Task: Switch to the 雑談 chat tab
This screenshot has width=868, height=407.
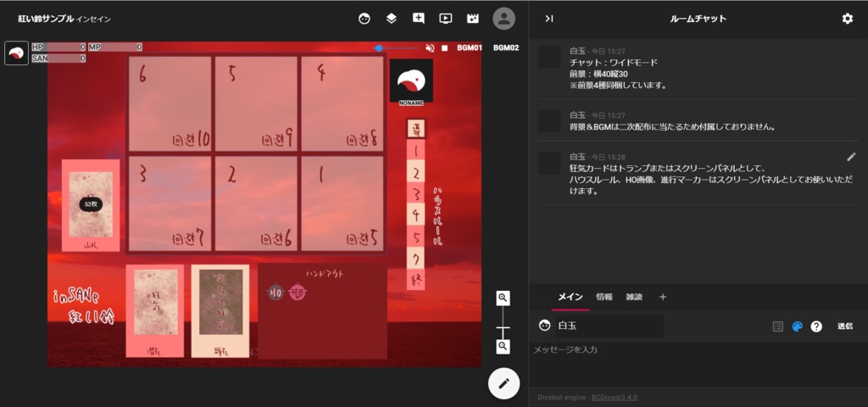Action: coord(634,297)
